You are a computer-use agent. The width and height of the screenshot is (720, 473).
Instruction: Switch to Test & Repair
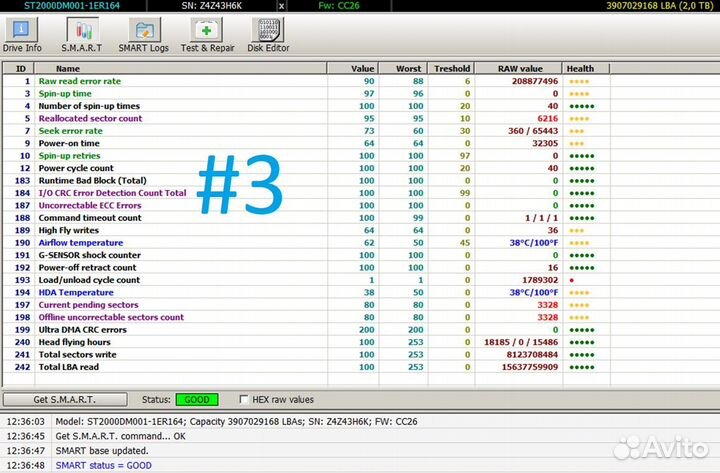(208, 35)
